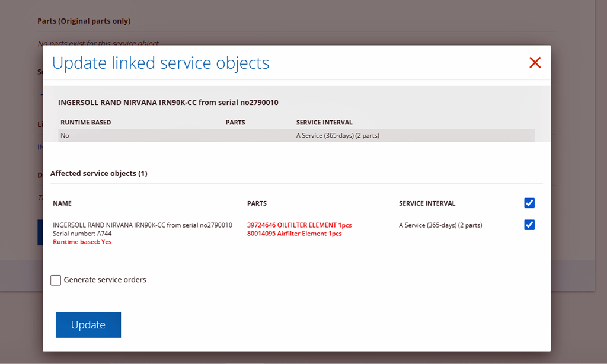Image resolution: width=607 pixels, height=364 pixels.
Task: Click the Runtime based 'No' cell
Action: click(65, 136)
